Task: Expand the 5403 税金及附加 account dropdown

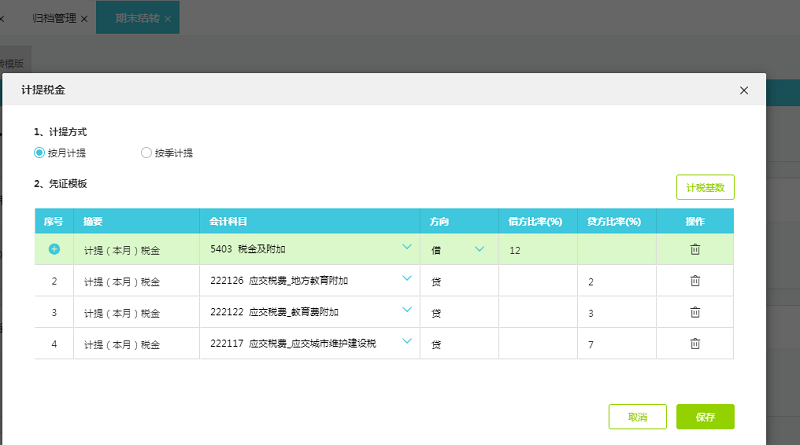Action: tap(407, 247)
